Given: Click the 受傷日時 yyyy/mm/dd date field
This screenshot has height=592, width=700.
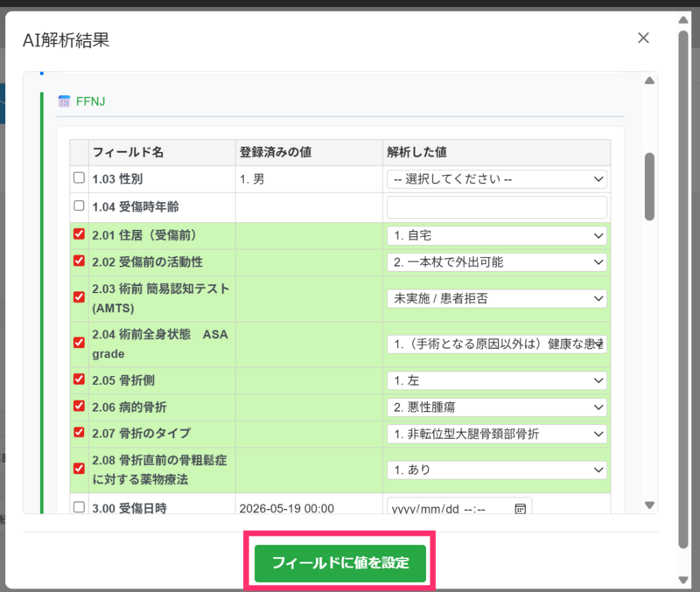Looking at the screenshot, I should click(459, 507).
